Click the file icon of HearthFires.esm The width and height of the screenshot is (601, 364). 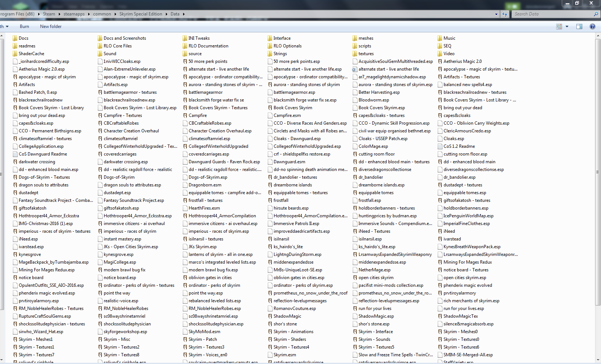tap(185, 208)
